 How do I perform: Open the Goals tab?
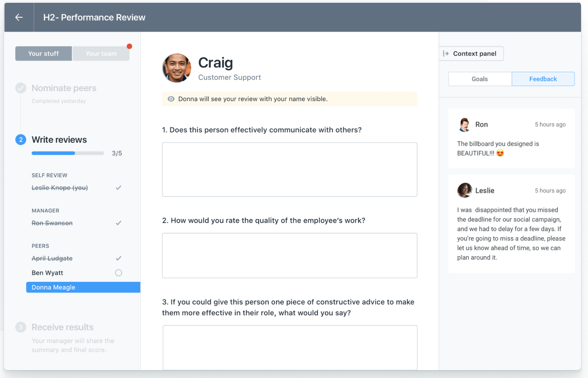pyautogui.click(x=480, y=79)
